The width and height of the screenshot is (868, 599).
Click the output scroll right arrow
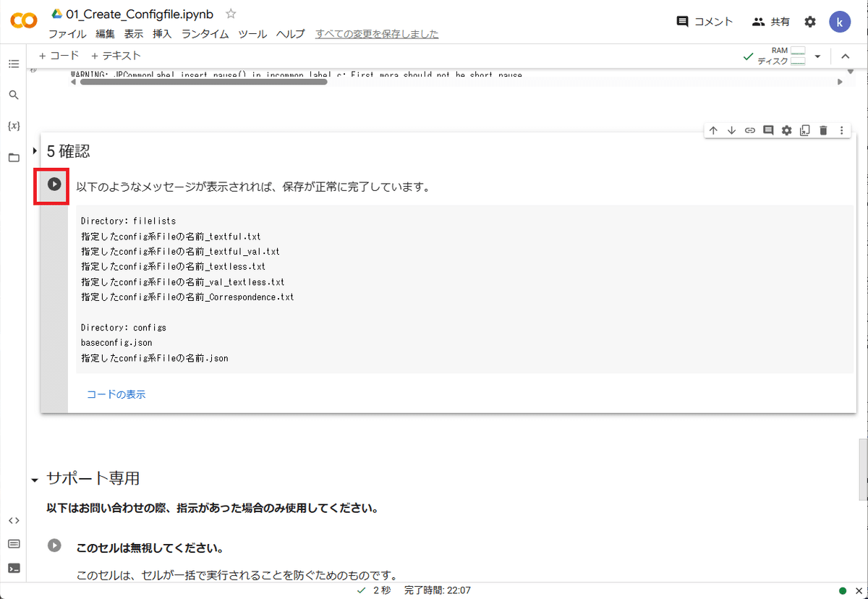point(840,82)
